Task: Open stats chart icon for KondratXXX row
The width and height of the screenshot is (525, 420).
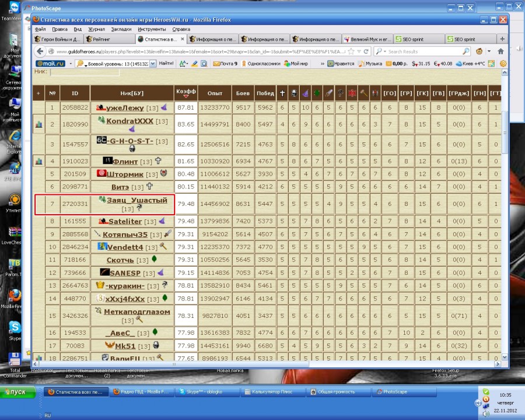Action: 39,124
